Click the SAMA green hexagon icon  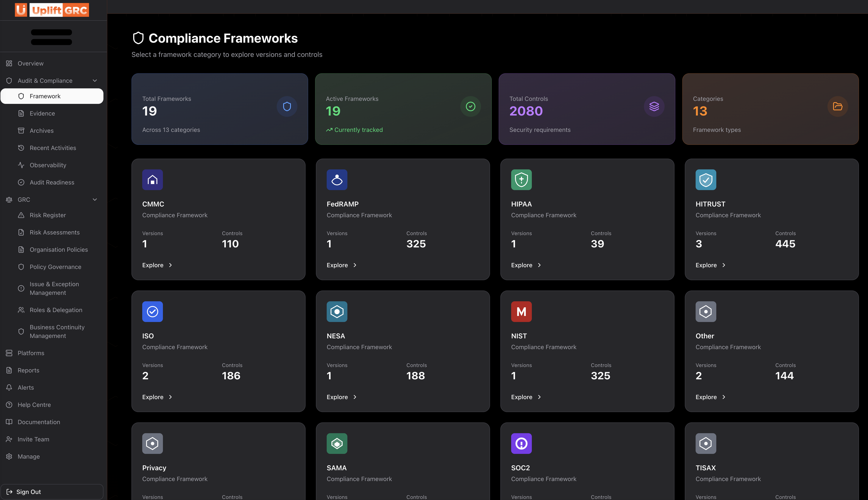[337, 443]
